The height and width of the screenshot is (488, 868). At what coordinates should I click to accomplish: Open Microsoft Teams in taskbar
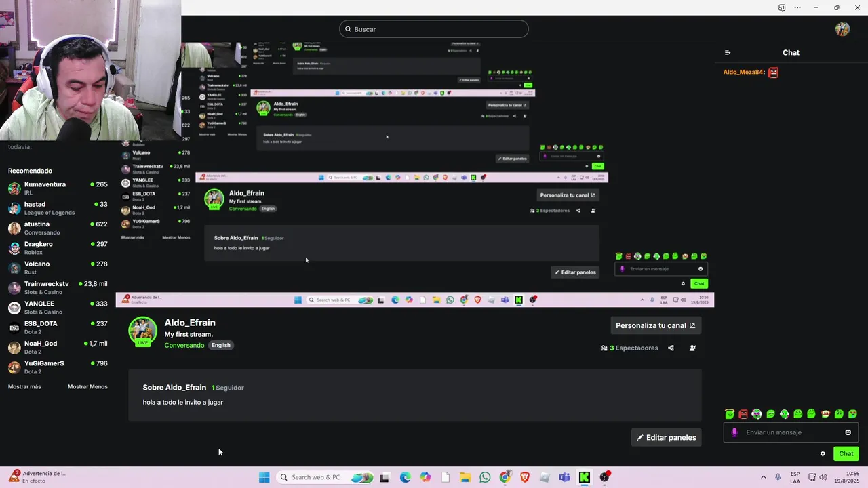click(x=564, y=477)
